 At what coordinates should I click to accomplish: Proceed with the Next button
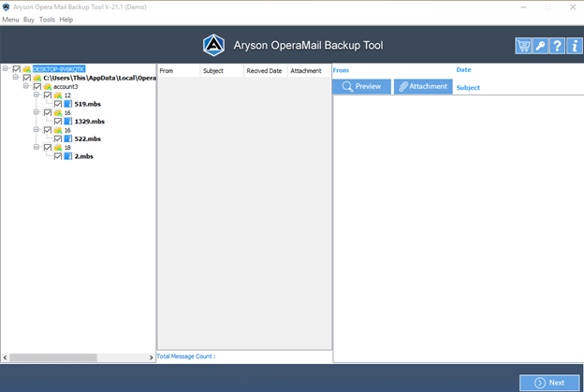pyautogui.click(x=549, y=383)
